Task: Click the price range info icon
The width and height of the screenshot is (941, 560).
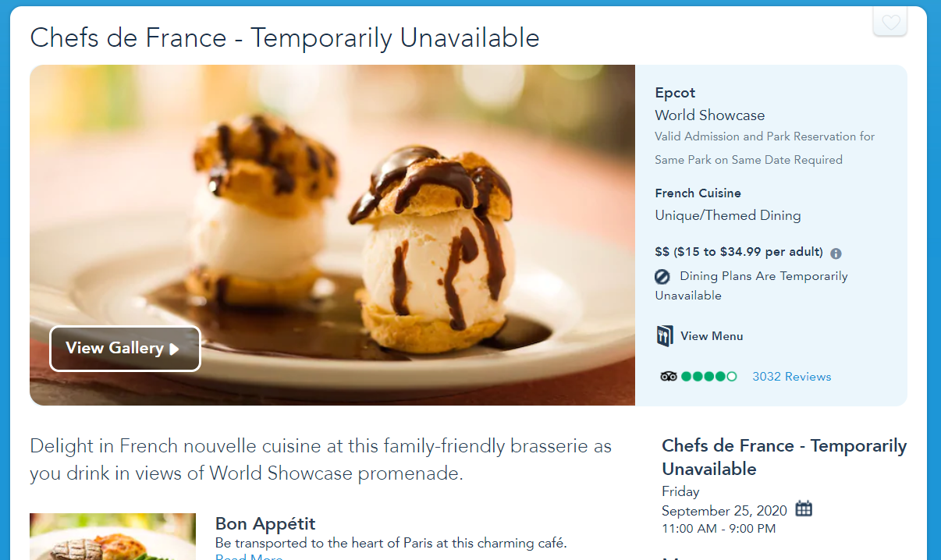Action: (836, 253)
